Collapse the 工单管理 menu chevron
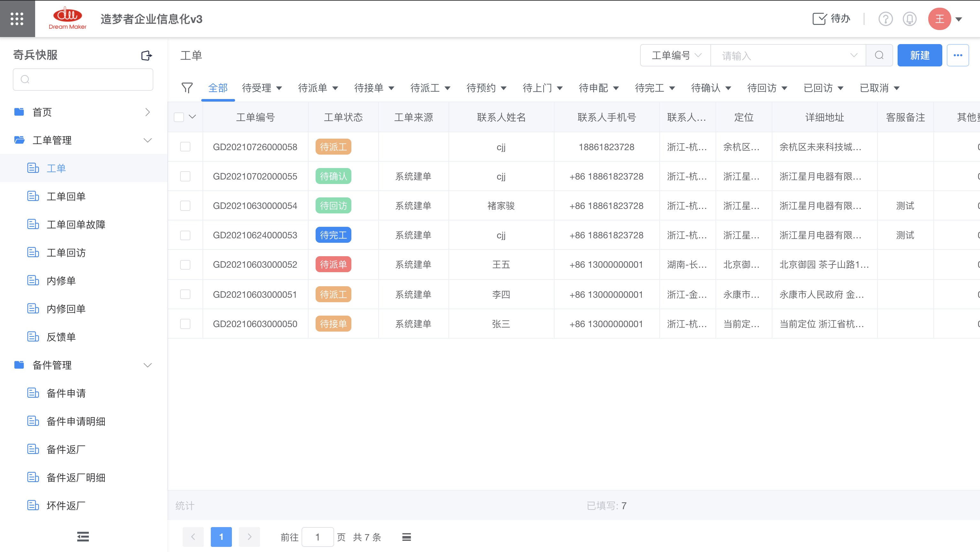The height and width of the screenshot is (552, 980). [x=148, y=140]
